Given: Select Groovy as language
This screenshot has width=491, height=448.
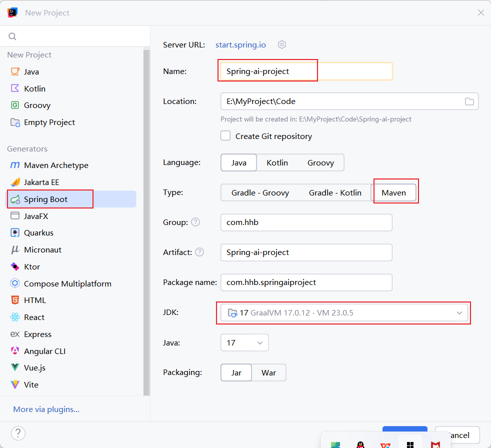Looking at the screenshot, I should pos(320,162).
